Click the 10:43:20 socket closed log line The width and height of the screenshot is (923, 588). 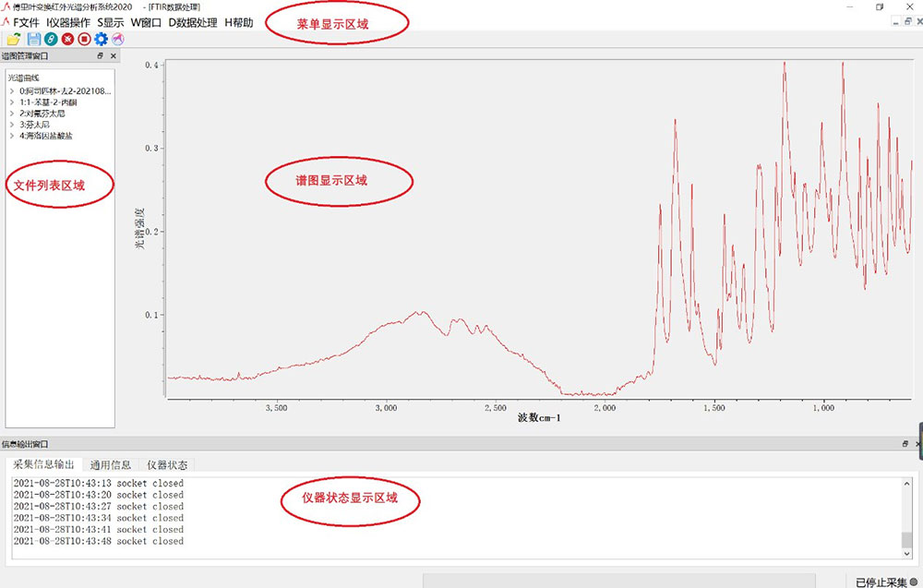(99, 495)
